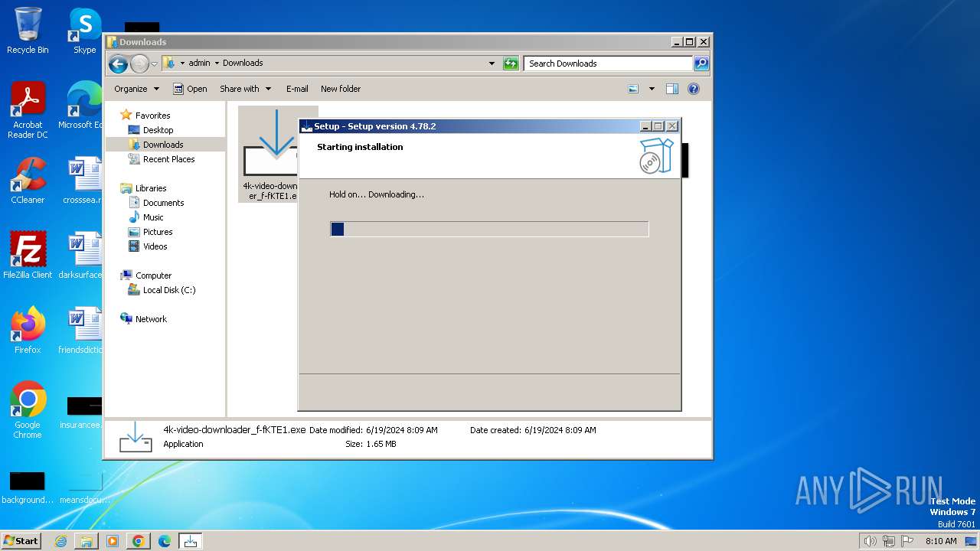Image resolution: width=980 pixels, height=551 pixels.
Task: Click the Open toolbar command
Action: [190, 89]
